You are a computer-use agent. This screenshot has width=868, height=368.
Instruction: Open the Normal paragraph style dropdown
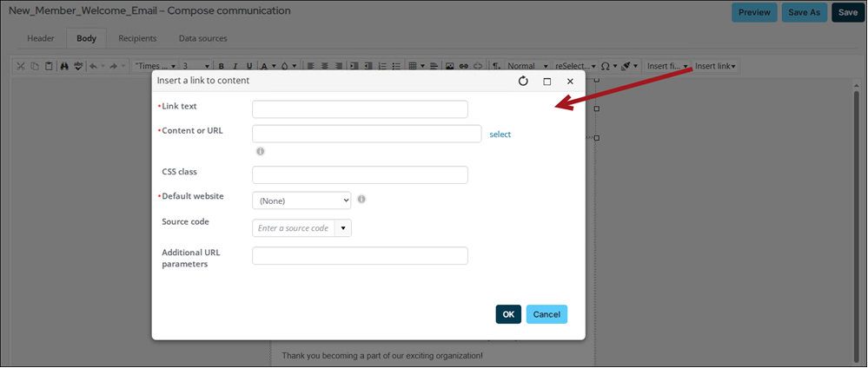point(527,66)
